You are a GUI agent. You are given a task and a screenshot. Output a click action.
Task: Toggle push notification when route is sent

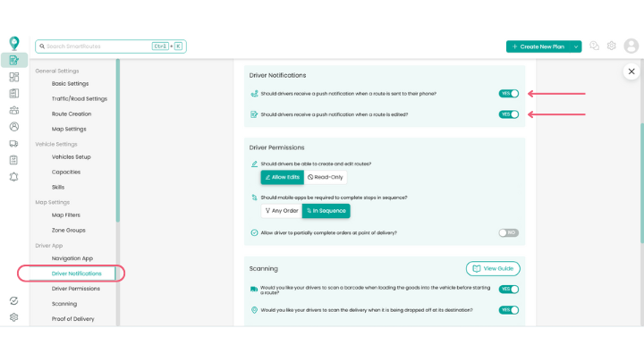[509, 93]
